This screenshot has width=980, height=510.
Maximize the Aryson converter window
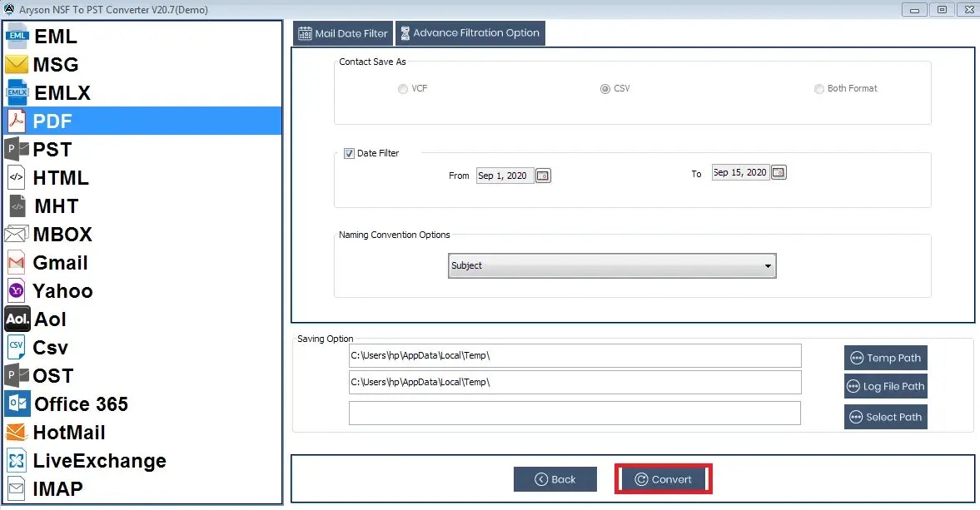tap(942, 9)
